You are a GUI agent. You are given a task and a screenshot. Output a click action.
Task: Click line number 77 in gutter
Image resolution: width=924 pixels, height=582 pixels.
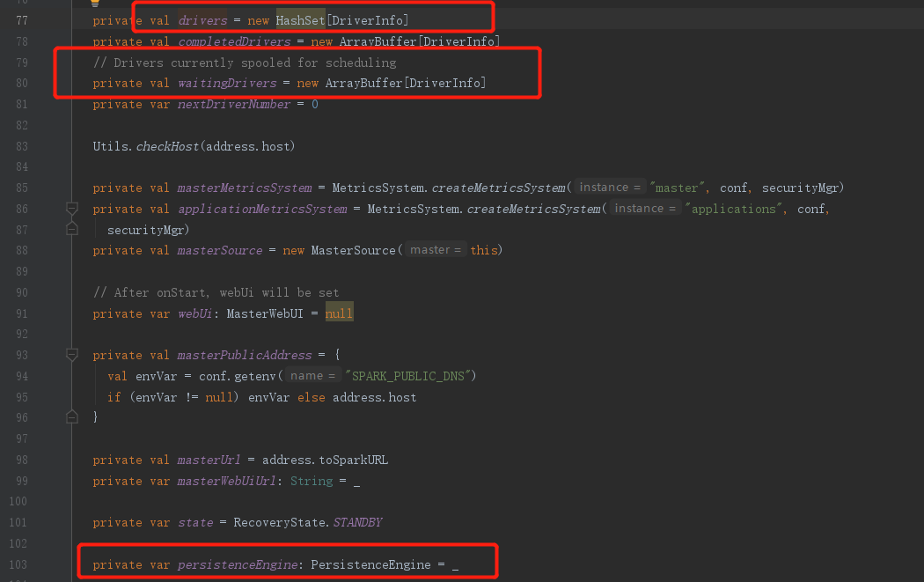21,20
